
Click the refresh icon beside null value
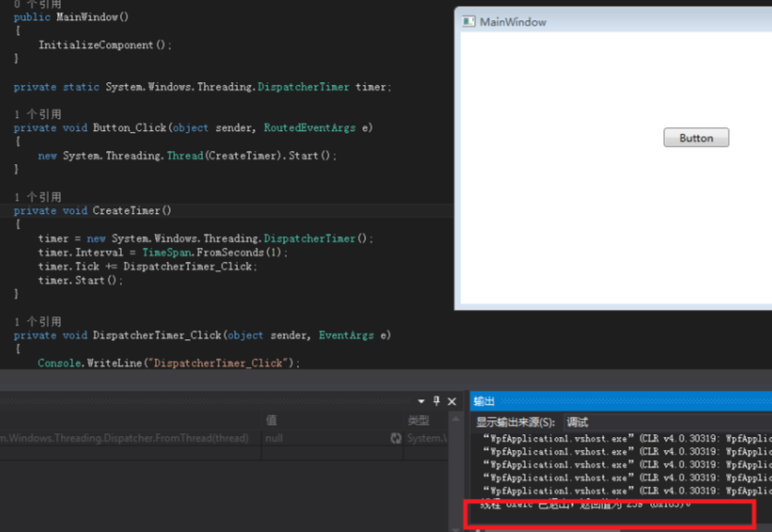396,438
